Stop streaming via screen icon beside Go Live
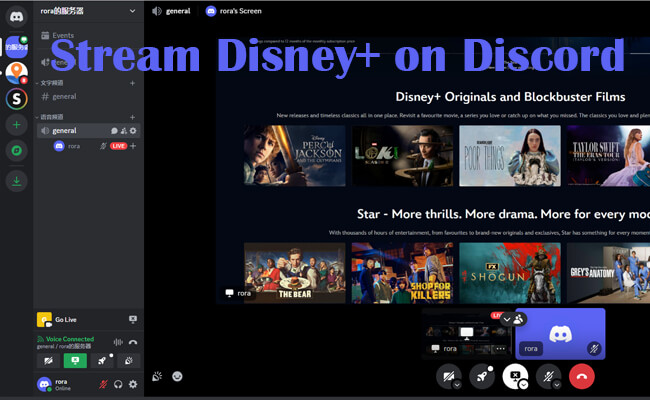650x400 pixels. pyautogui.click(x=133, y=319)
